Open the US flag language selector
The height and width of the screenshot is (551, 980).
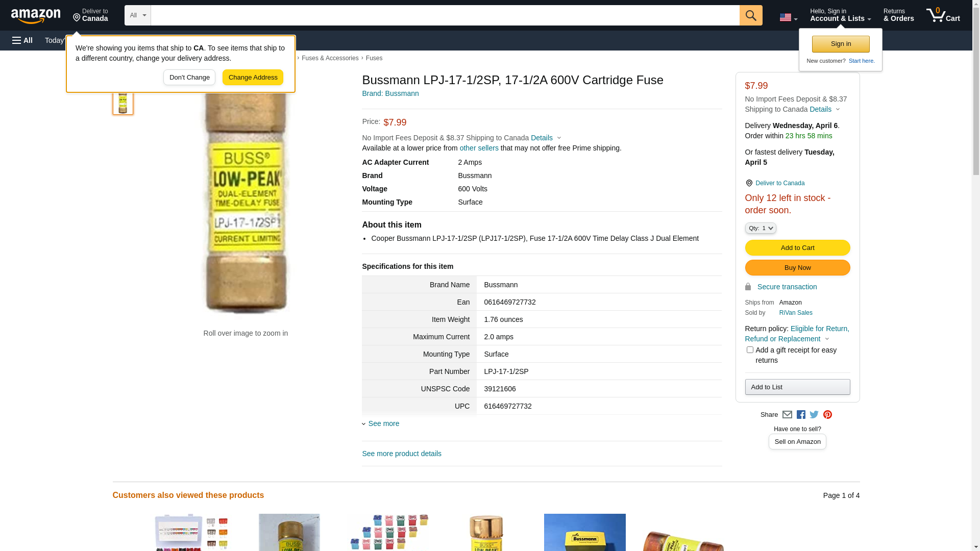pyautogui.click(x=788, y=17)
